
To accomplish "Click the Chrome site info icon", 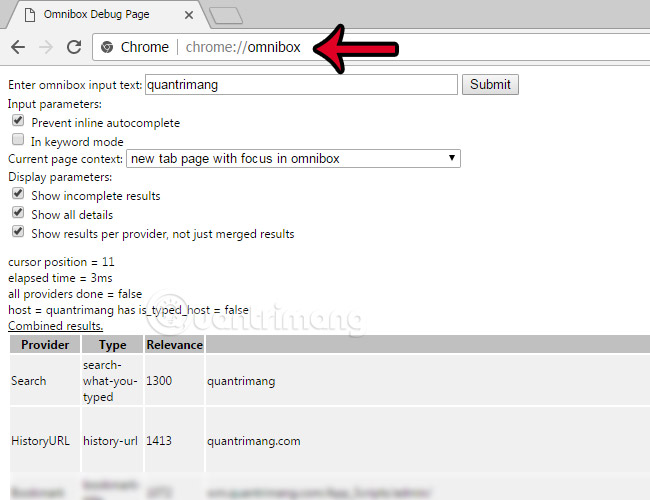I will tap(107, 47).
